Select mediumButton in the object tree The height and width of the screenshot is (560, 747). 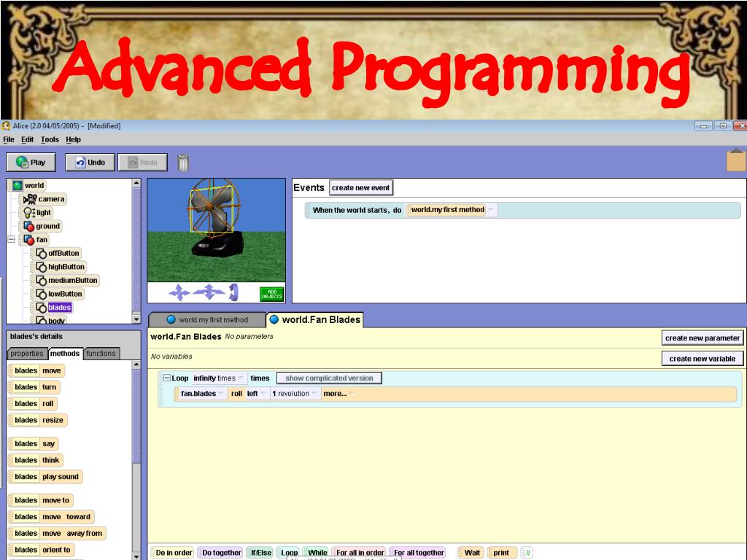tap(72, 281)
